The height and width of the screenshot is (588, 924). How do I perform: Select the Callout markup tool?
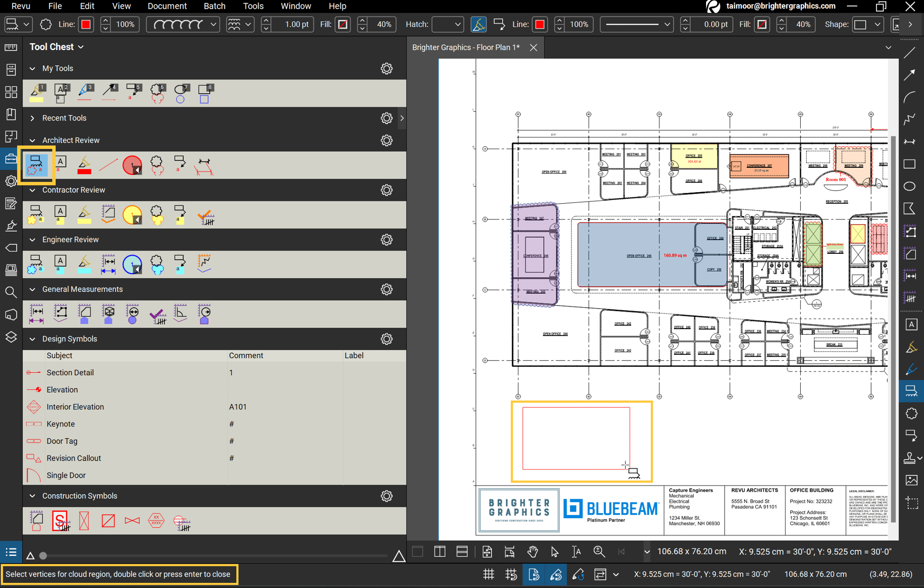(911, 435)
